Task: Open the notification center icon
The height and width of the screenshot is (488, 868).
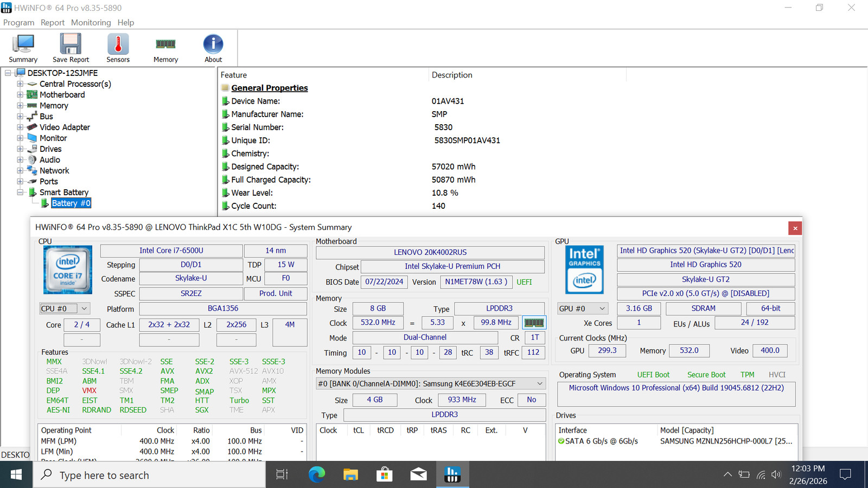Action: [x=845, y=475]
